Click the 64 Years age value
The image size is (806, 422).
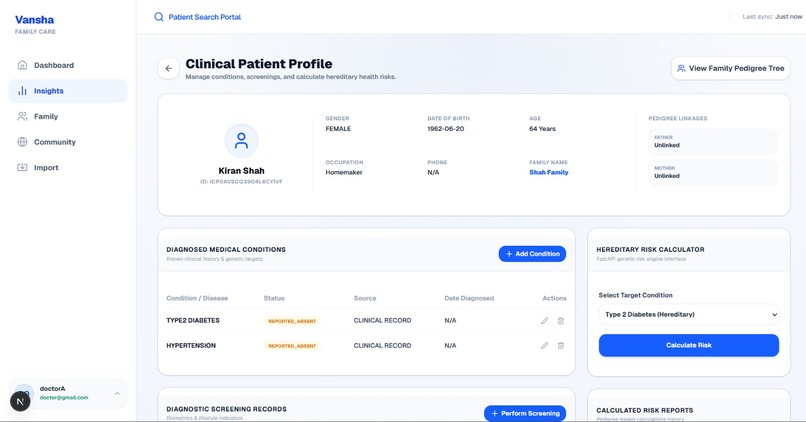[x=542, y=129]
